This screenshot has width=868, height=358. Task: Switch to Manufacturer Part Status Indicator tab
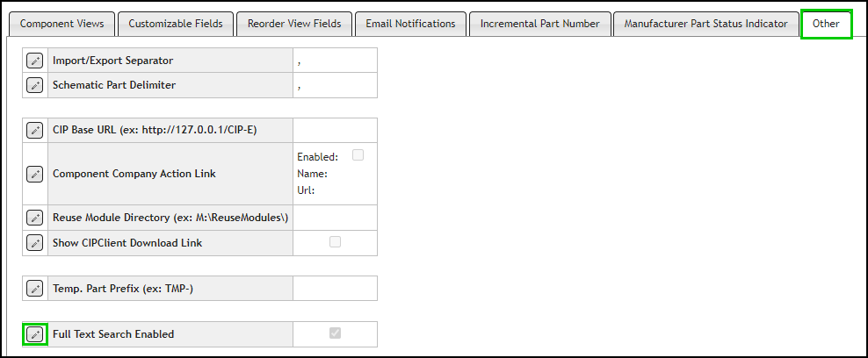pyautogui.click(x=705, y=24)
